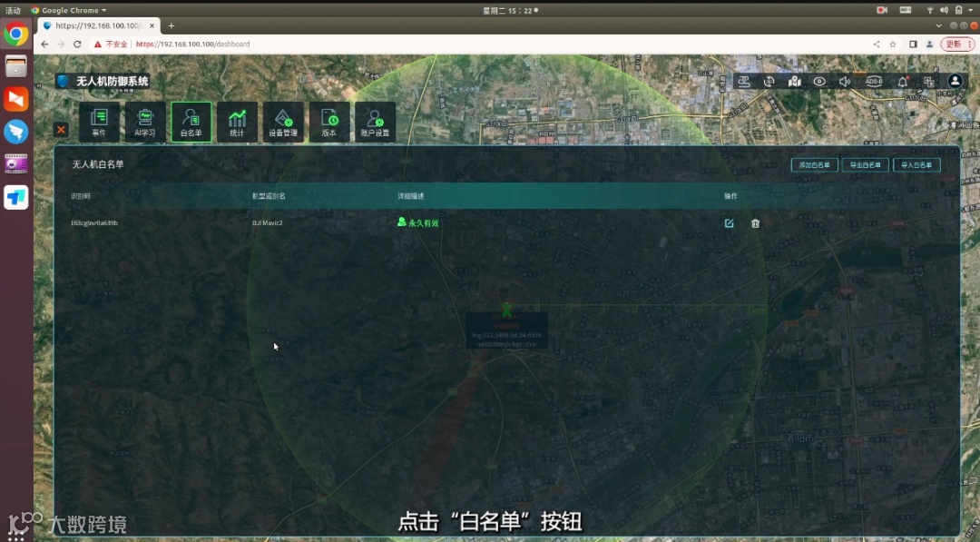The width and height of the screenshot is (980, 542).
Task: Open the clock showing 星期二 15:22
Action: 509,10
